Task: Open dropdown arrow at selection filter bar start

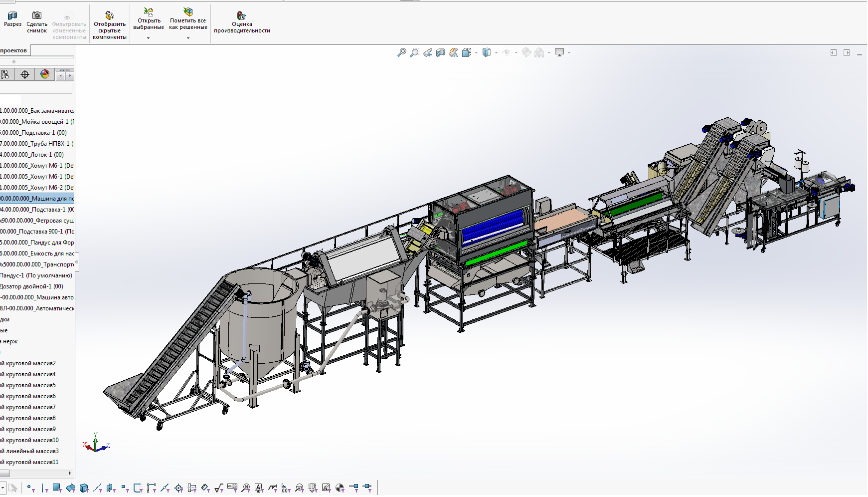Action: click(x=3, y=488)
